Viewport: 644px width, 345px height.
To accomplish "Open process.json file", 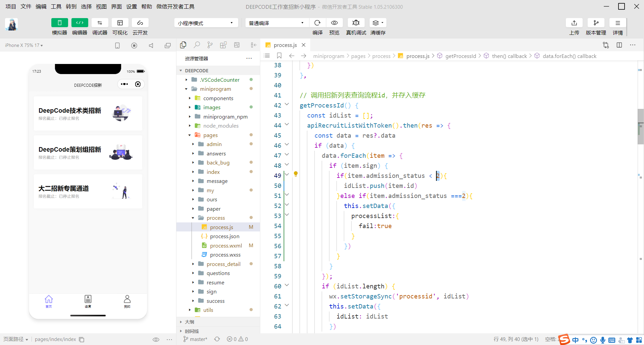I will coord(218,236).
